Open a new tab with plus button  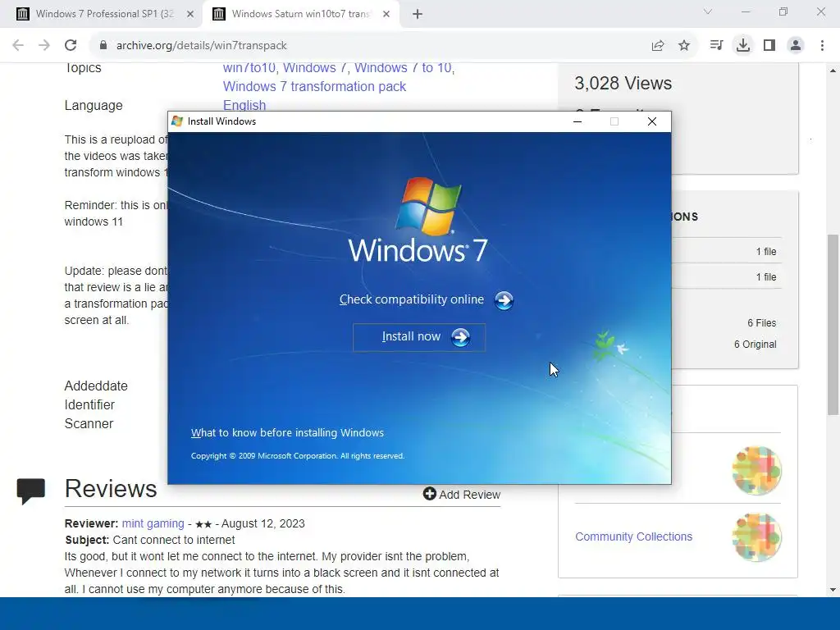pyautogui.click(x=418, y=15)
